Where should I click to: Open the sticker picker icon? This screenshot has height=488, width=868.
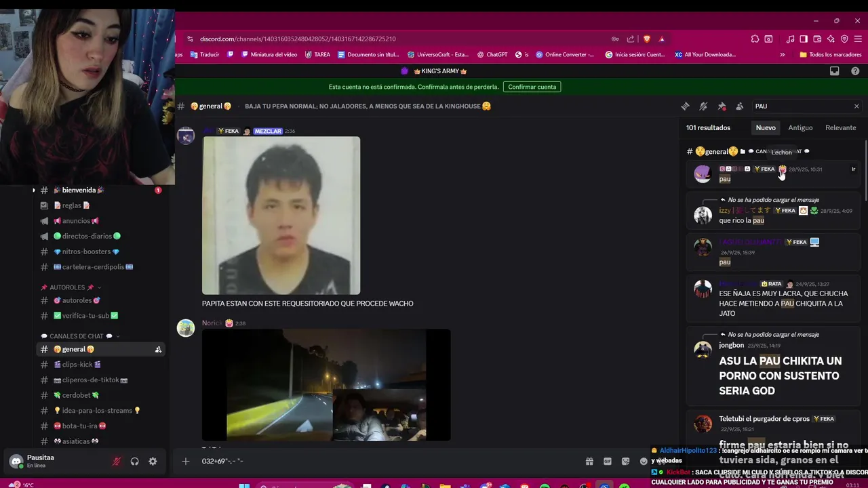(625, 462)
